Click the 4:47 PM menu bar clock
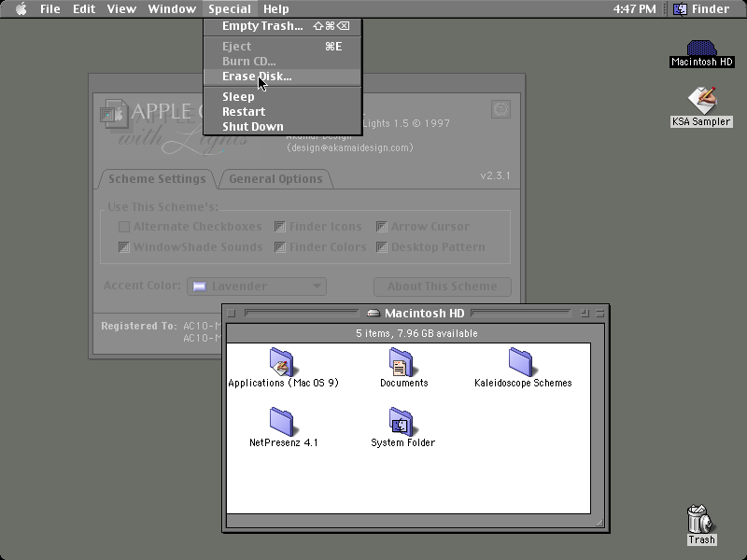Screen dimensions: 747x560 (x=635, y=8)
